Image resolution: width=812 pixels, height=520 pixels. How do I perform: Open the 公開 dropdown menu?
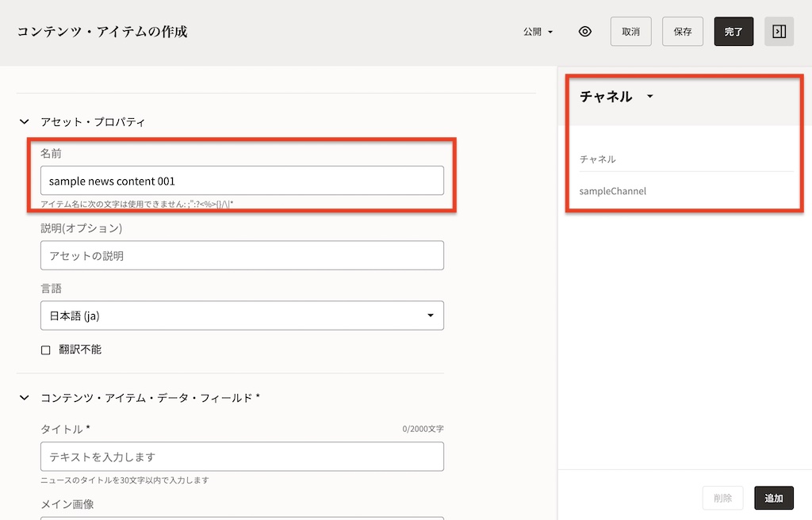(x=538, y=32)
